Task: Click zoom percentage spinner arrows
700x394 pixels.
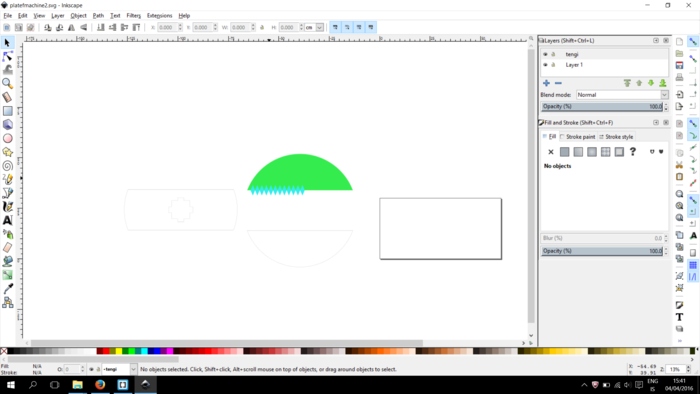Action: [x=688, y=369]
